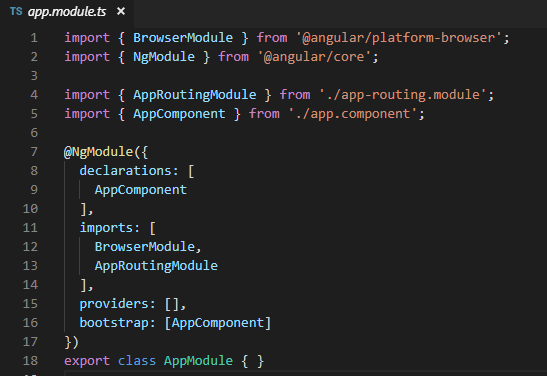Click the closing '})' on line 17
This screenshot has height=376, width=547.
[72, 342]
